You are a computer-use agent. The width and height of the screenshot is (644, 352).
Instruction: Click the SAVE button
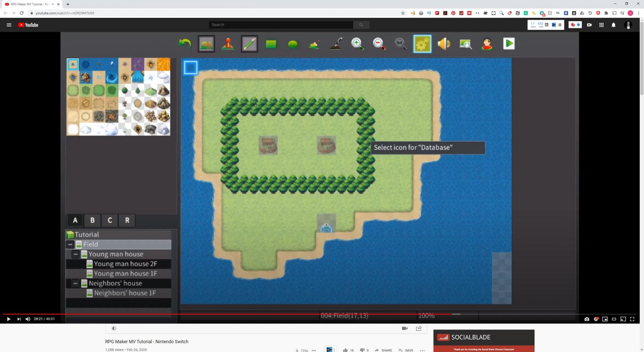click(x=406, y=350)
